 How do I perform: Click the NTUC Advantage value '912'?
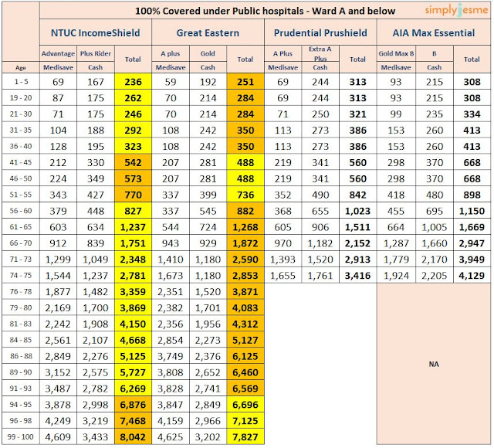click(x=58, y=243)
